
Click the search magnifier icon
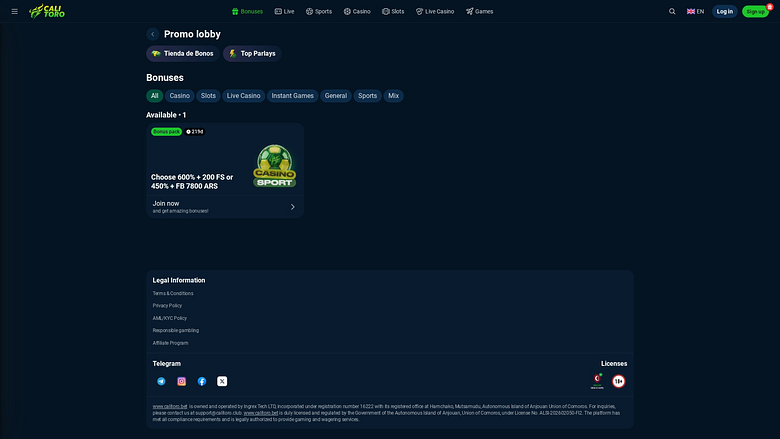tap(672, 11)
